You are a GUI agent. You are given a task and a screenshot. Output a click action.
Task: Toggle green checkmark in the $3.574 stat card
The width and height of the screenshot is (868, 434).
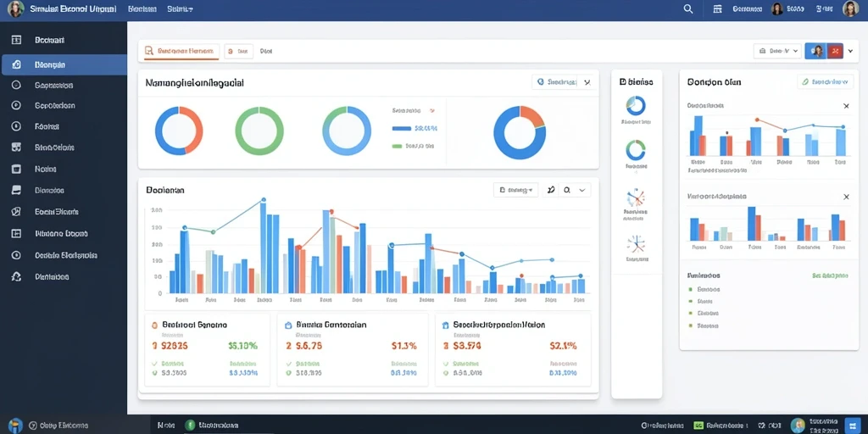pos(446,364)
